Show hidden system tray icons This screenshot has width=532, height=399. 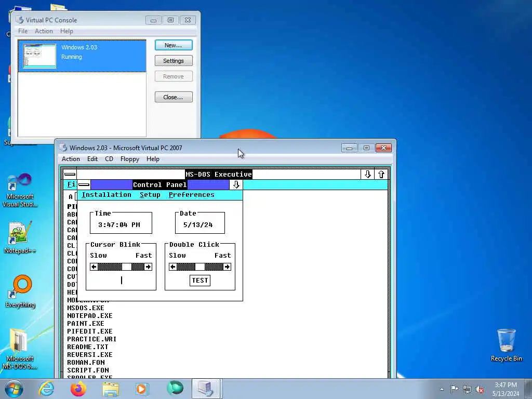tap(442, 390)
